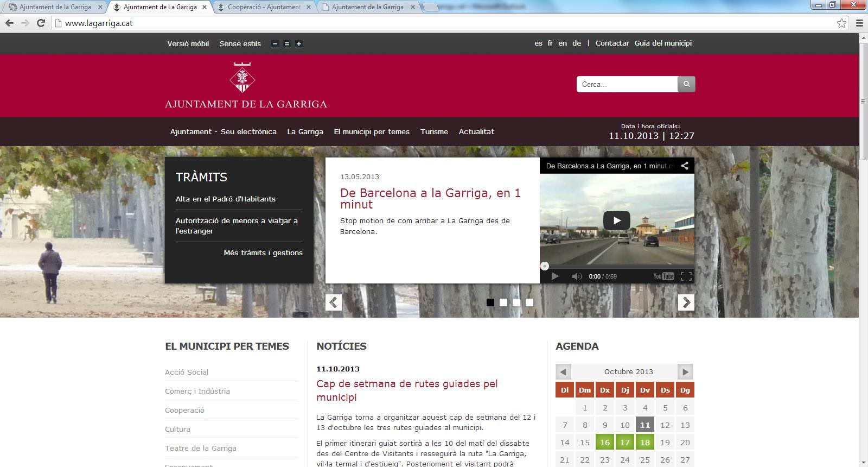Decrease text size with minus button
868x467 pixels.
[x=275, y=44]
